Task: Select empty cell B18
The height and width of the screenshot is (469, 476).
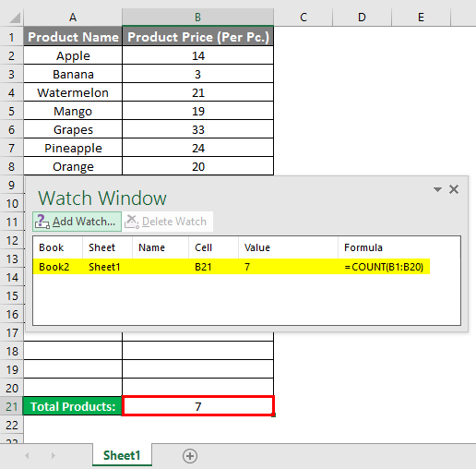Action: pyautogui.click(x=197, y=351)
